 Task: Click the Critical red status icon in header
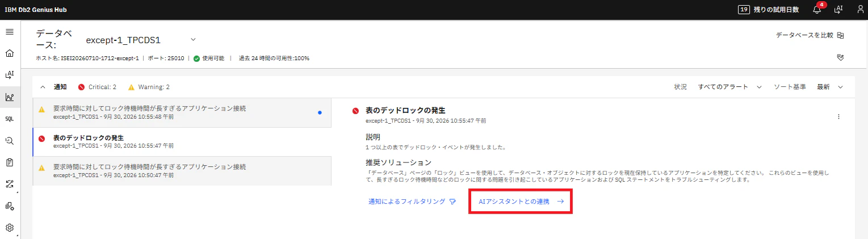pyautogui.click(x=81, y=87)
